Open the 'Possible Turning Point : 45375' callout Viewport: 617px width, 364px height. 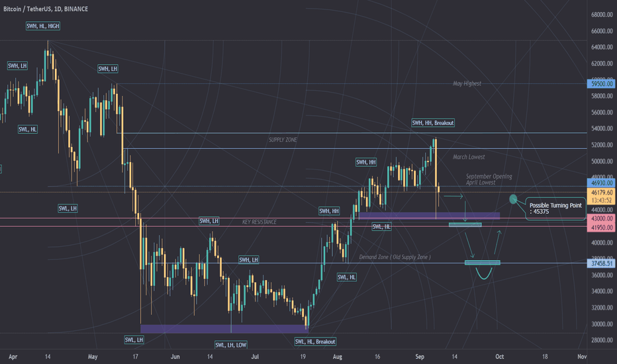555,208
